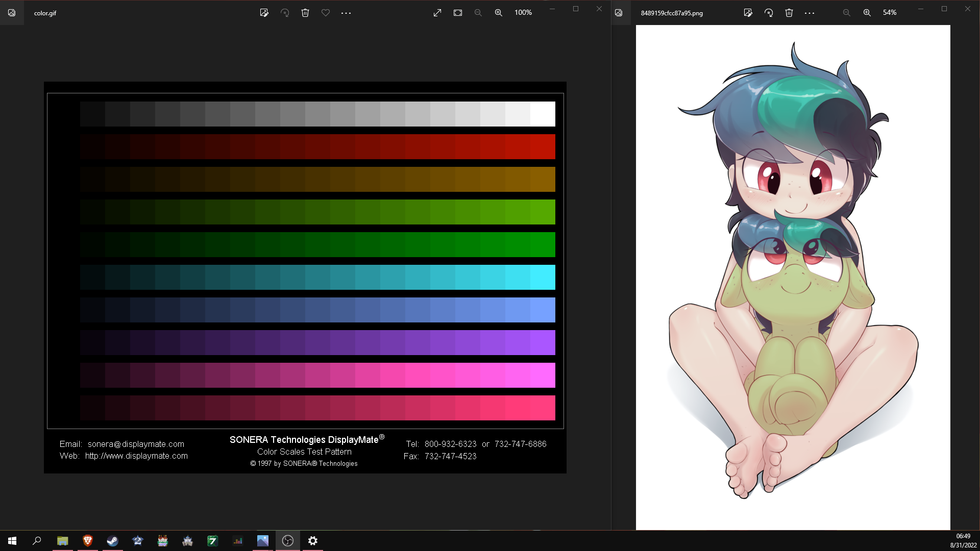Open the equalizer bars app on the taskbar

click(x=238, y=541)
